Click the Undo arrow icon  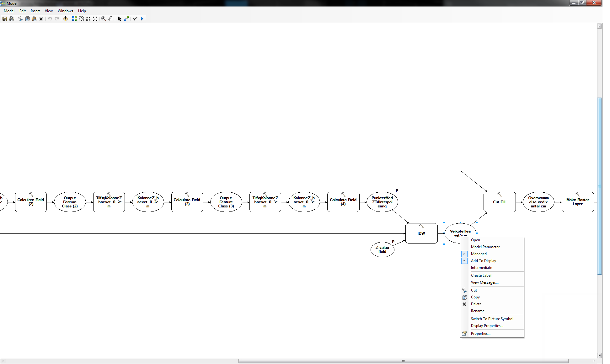(50, 19)
